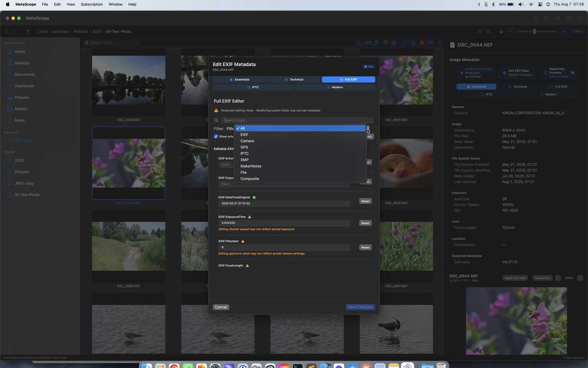Select the DSC_0592.NEF thumbnail
Screen dimensions: 588x368
129,246
